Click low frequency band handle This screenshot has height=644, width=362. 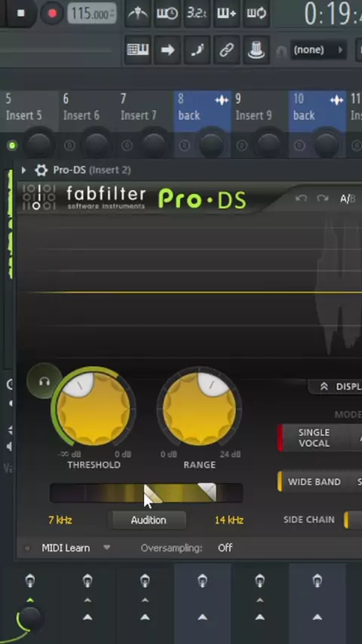[152, 493]
